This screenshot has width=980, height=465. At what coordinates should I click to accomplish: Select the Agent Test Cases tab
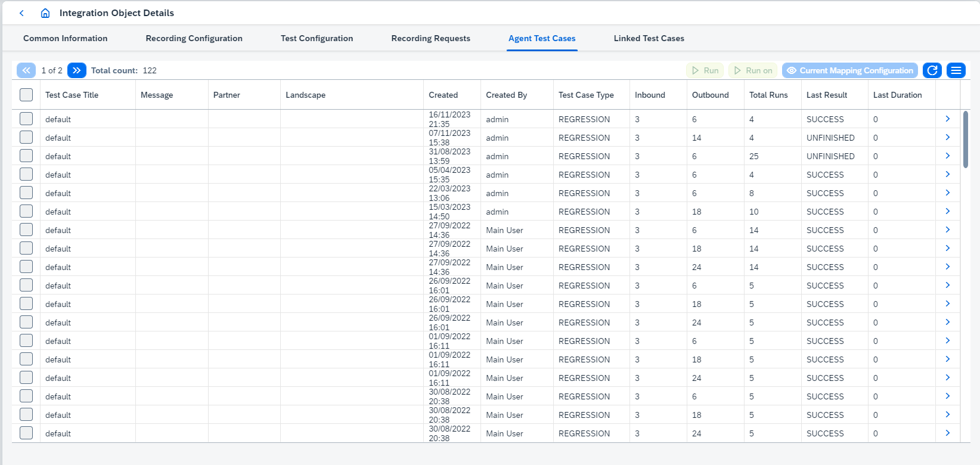(542, 38)
